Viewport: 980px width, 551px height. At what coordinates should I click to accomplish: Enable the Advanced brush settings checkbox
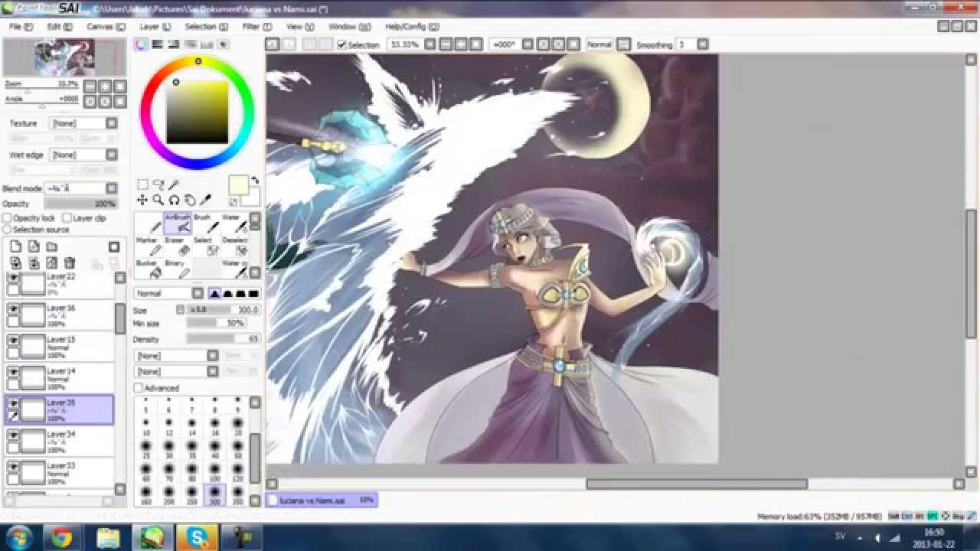tap(139, 388)
